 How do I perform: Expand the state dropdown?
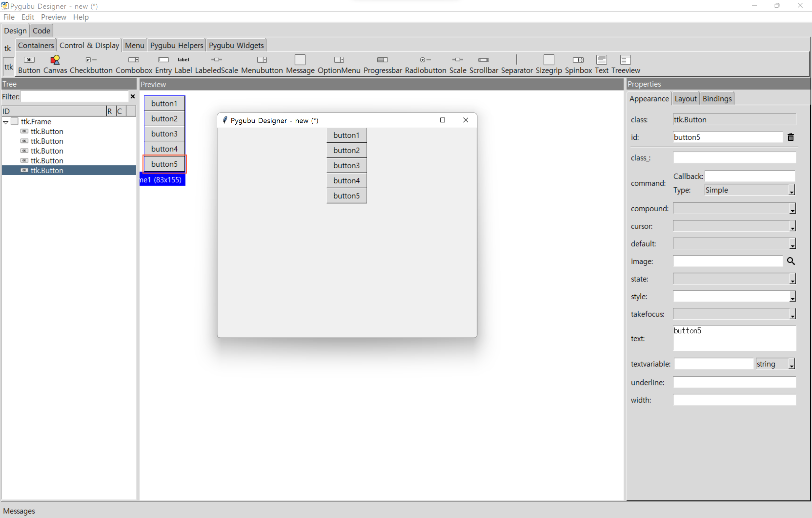click(x=792, y=279)
